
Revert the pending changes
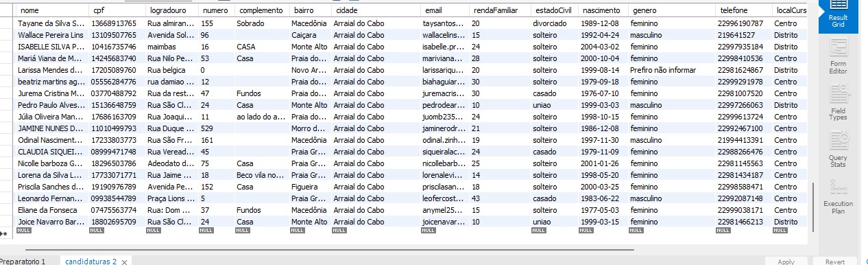coord(834,262)
